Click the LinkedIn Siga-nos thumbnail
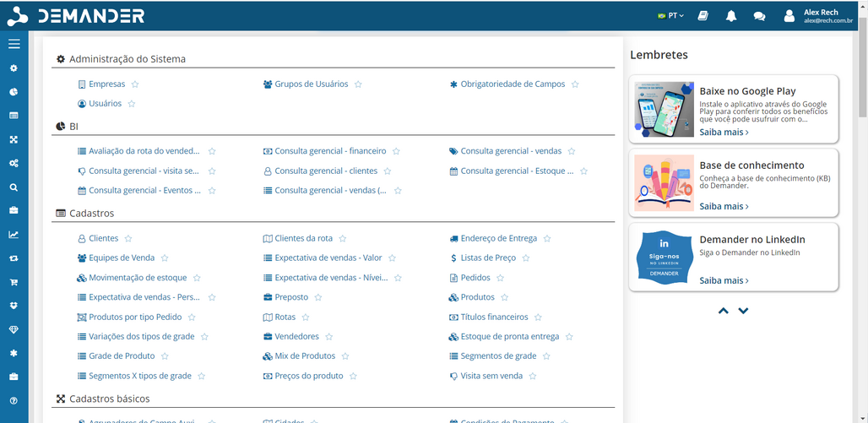The width and height of the screenshot is (868, 423). click(664, 257)
